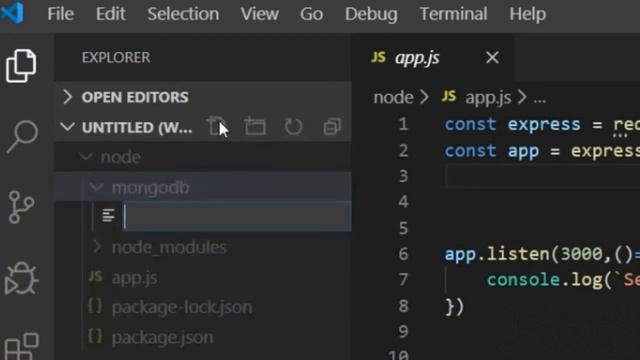Click the New Folder icon in explorer

(255, 127)
